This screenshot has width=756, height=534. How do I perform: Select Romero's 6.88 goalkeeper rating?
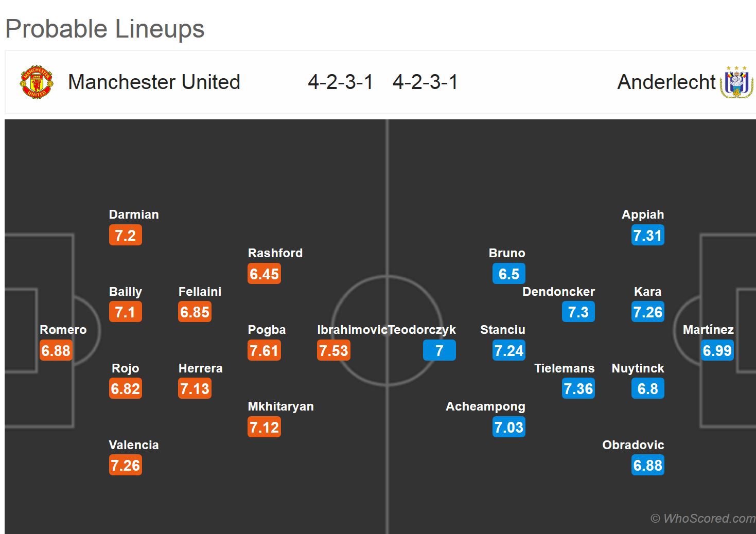pos(56,351)
